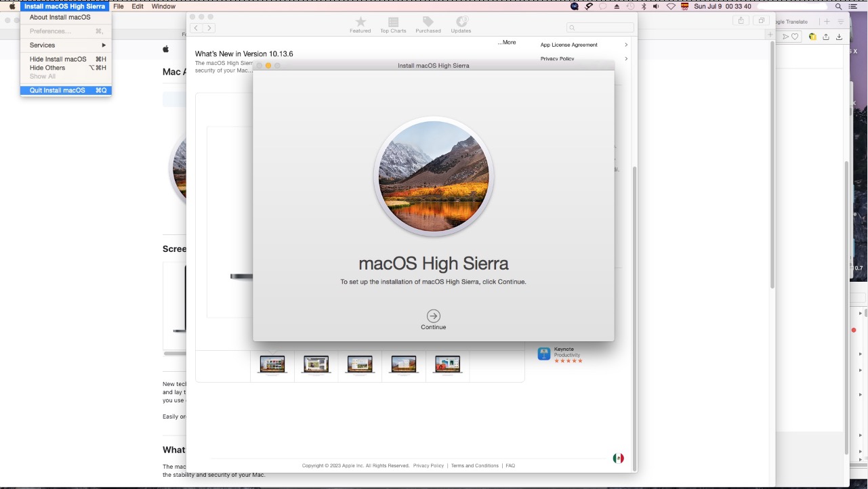Select the third screenshot thumbnail

point(360,364)
